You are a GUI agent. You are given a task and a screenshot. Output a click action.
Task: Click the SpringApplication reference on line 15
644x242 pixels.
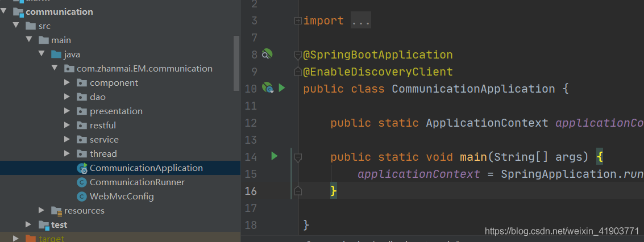pos(559,174)
